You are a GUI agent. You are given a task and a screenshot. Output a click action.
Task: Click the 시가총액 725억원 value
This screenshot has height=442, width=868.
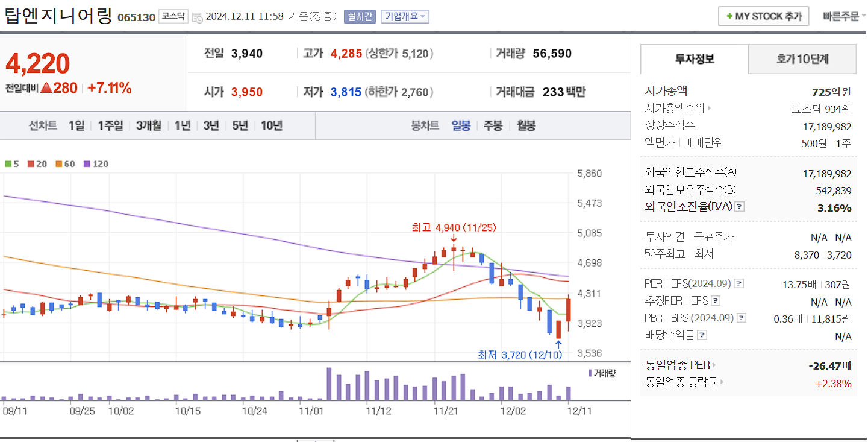tap(832, 92)
